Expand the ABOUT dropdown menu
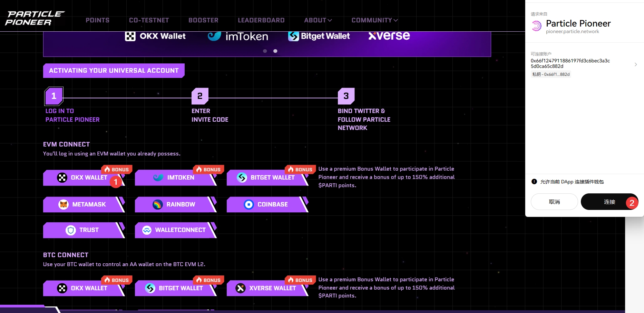Image resolution: width=644 pixels, height=313 pixels. (x=318, y=20)
